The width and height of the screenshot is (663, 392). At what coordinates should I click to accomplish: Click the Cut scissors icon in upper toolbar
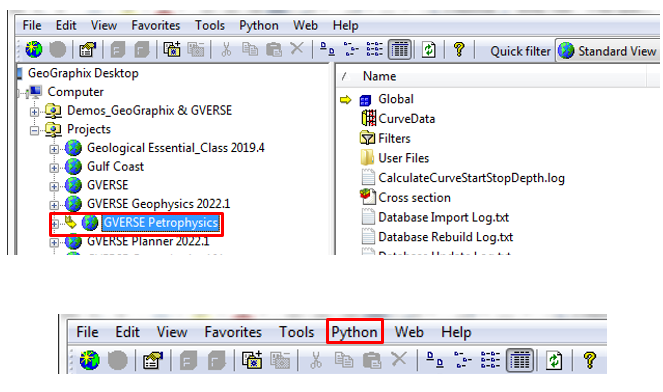coord(227,49)
